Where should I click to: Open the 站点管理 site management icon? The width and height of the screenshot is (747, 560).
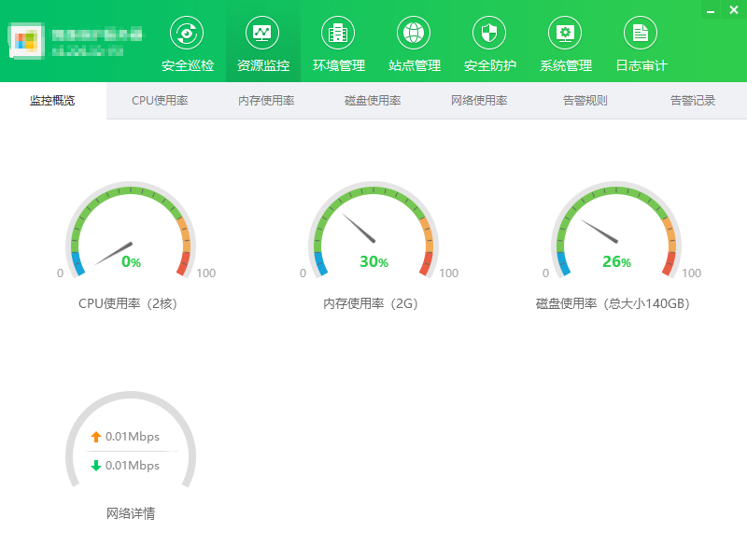tap(413, 42)
